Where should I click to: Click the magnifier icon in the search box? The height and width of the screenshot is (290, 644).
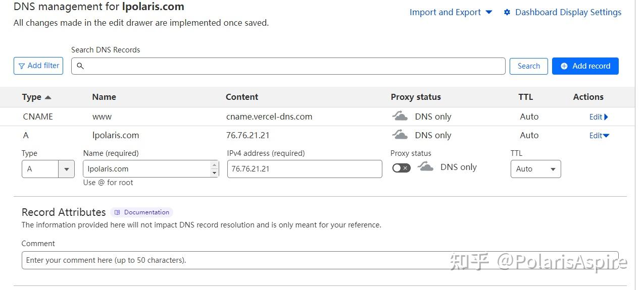pyautogui.click(x=80, y=66)
